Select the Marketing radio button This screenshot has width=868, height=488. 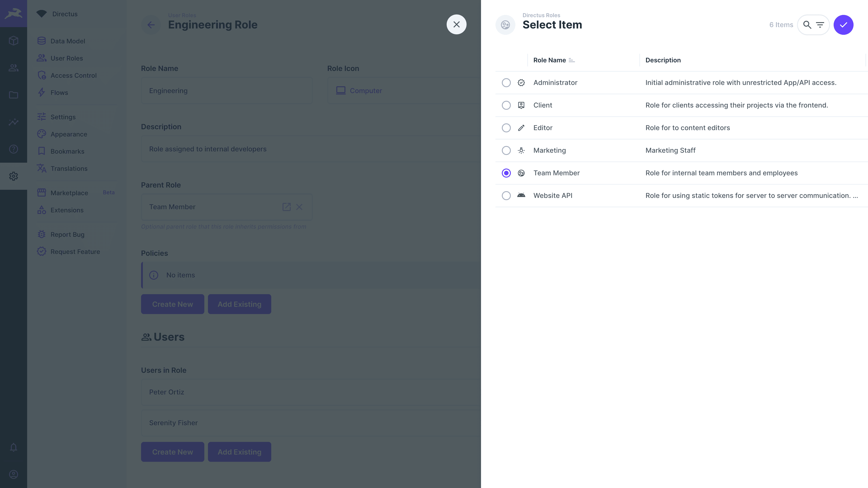[506, 150]
